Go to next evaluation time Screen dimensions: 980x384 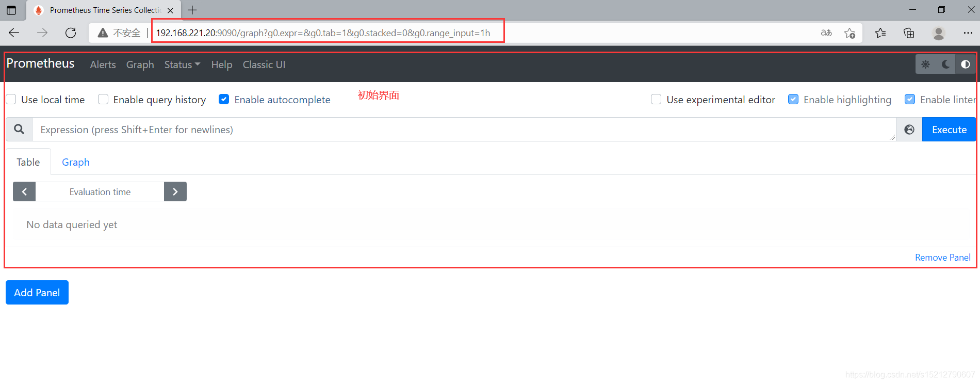(x=175, y=191)
